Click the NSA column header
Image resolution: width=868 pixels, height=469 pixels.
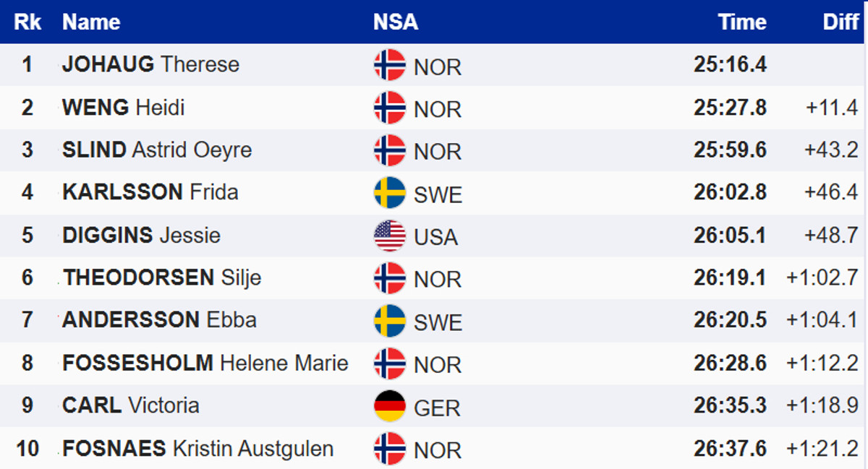pyautogui.click(x=396, y=22)
